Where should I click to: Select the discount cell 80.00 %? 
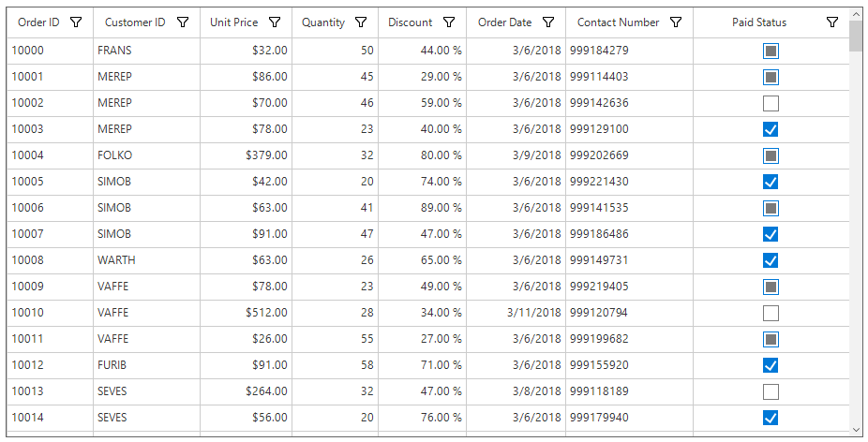(423, 155)
